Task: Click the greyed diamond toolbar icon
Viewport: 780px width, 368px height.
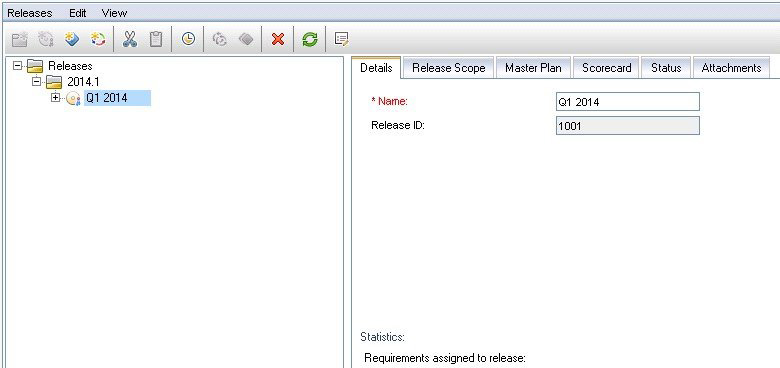Action: point(246,39)
